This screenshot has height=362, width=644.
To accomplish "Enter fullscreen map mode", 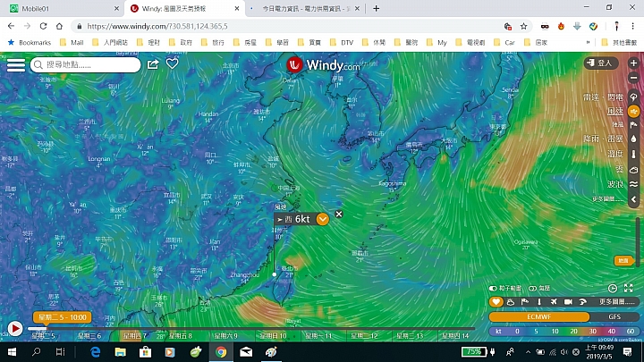I will coord(629,288).
